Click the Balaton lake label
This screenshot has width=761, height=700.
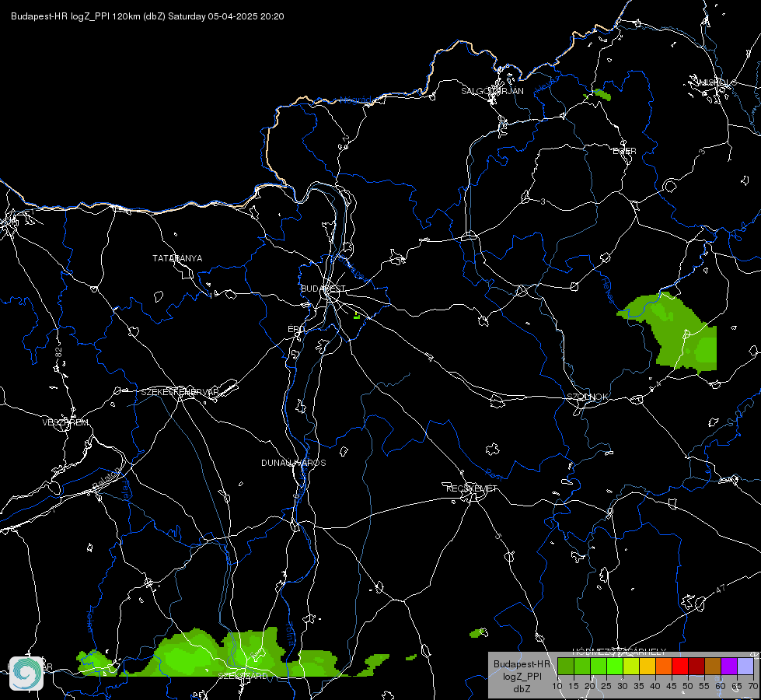point(106,478)
